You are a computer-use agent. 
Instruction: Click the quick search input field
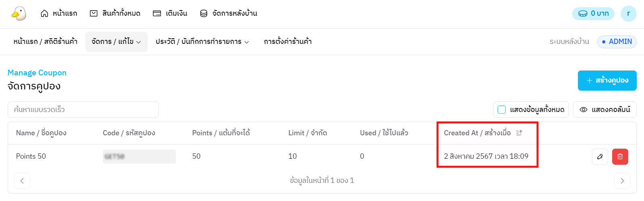[x=83, y=110]
